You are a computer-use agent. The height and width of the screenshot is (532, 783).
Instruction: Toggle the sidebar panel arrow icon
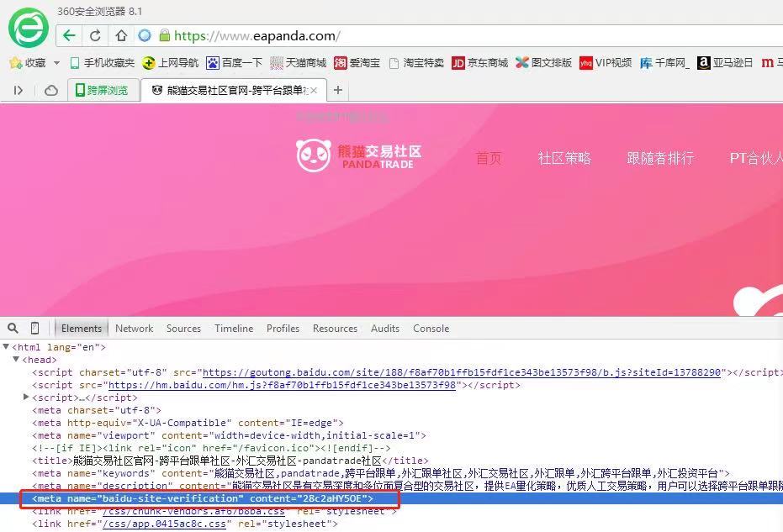[19, 90]
